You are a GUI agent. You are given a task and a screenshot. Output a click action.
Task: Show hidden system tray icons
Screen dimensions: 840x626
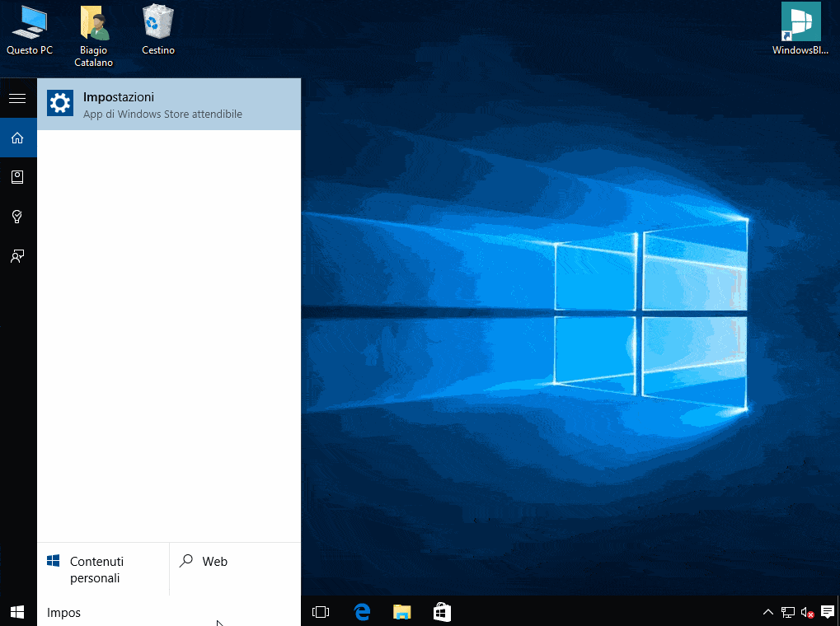767,612
